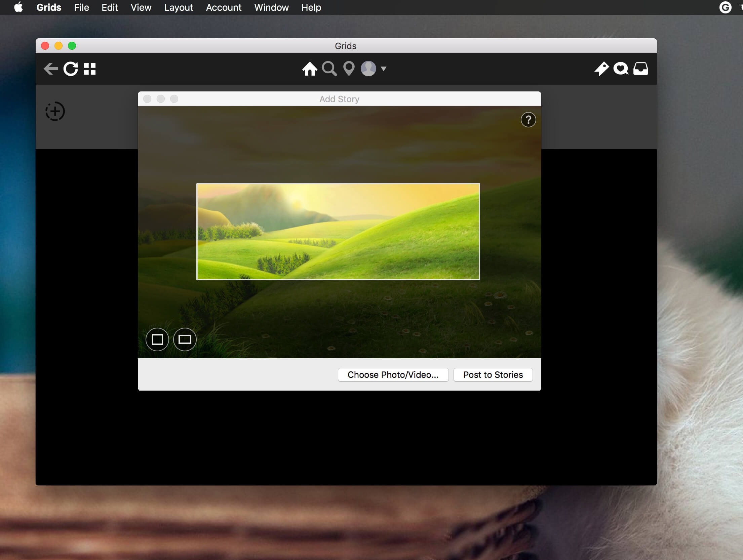Open the grid layout view icon
Viewport: 743px width, 560px height.
click(x=90, y=69)
